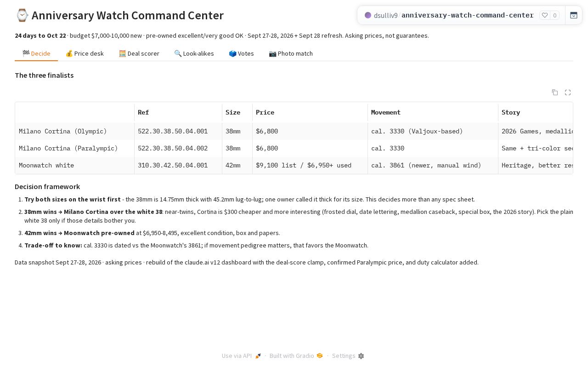This screenshot has width=588, height=368.
Task: Copy the finalists table to clipboard
Action: coord(555,92)
